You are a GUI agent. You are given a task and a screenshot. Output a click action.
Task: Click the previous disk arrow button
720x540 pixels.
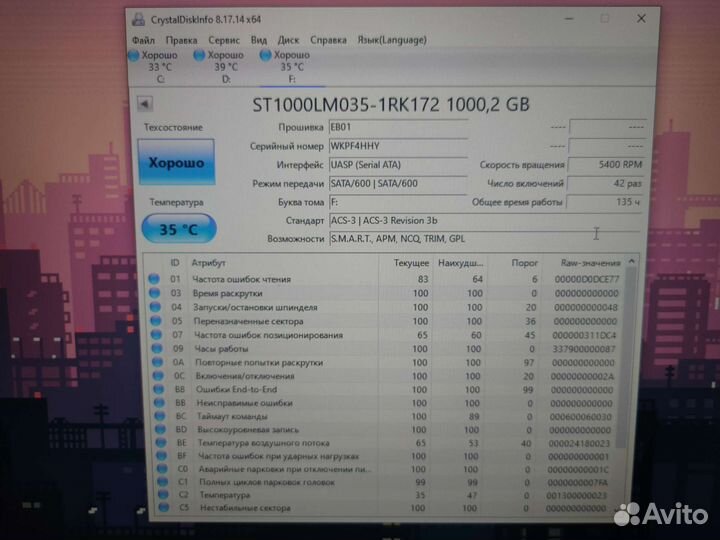coord(145,104)
